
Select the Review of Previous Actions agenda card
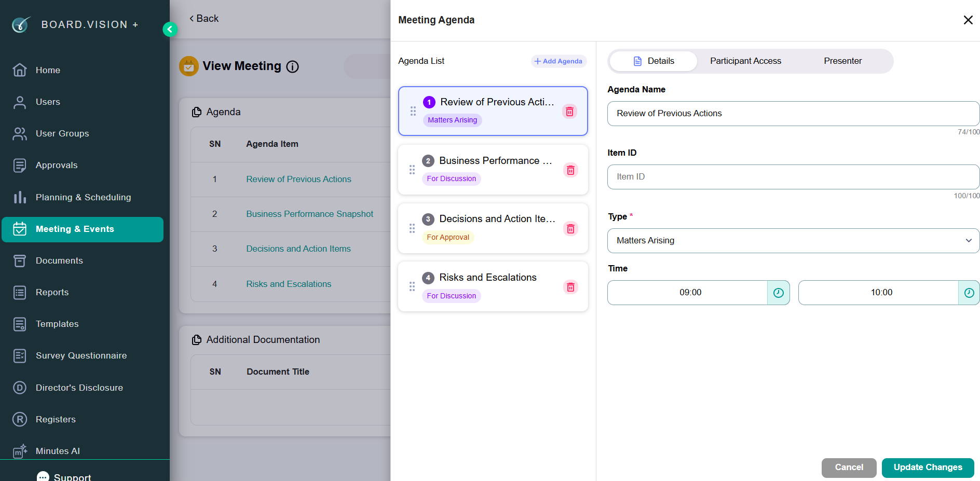coord(493,111)
